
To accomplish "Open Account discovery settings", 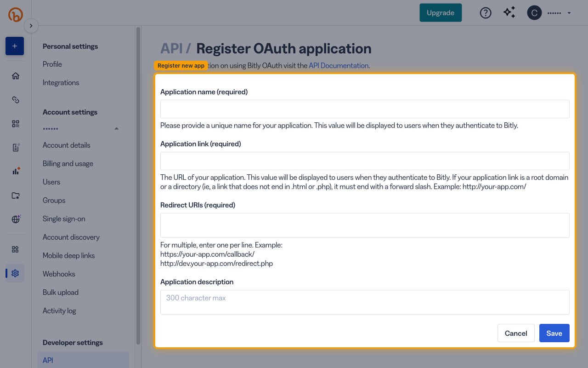I will [71, 237].
